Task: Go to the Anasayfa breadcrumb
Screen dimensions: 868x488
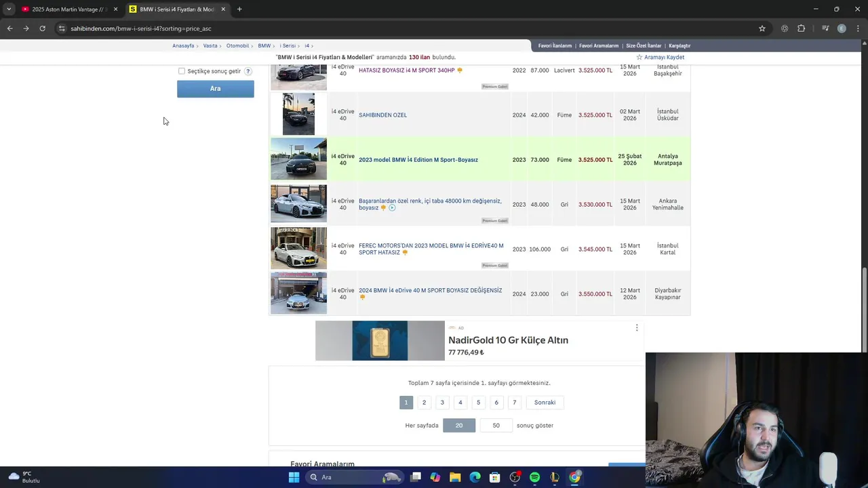Action: pyautogui.click(x=183, y=46)
